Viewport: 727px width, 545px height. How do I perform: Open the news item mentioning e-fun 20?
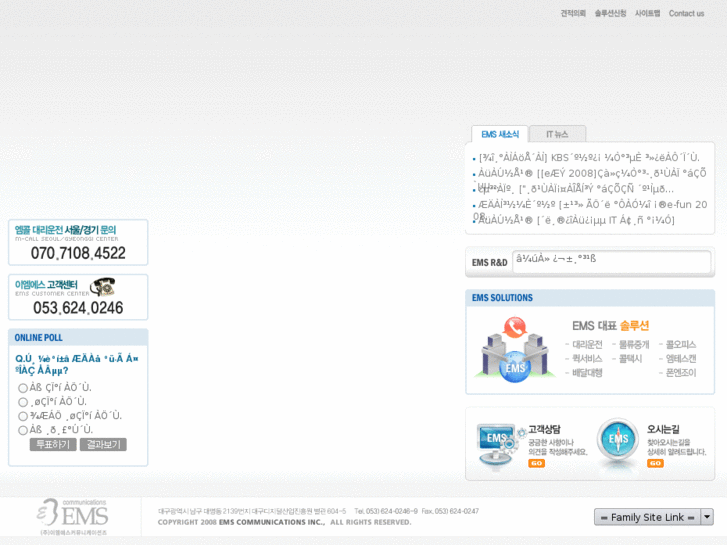pyautogui.click(x=593, y=205)
